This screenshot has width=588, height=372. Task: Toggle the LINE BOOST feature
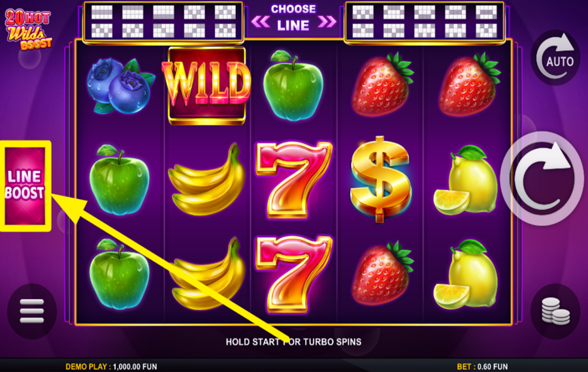(25, 186)
